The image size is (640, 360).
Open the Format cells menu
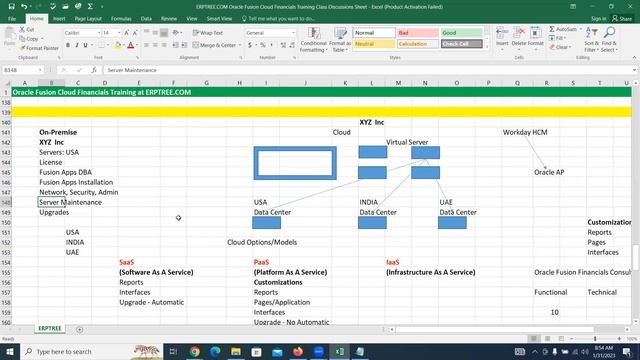(x=536, y=38)
